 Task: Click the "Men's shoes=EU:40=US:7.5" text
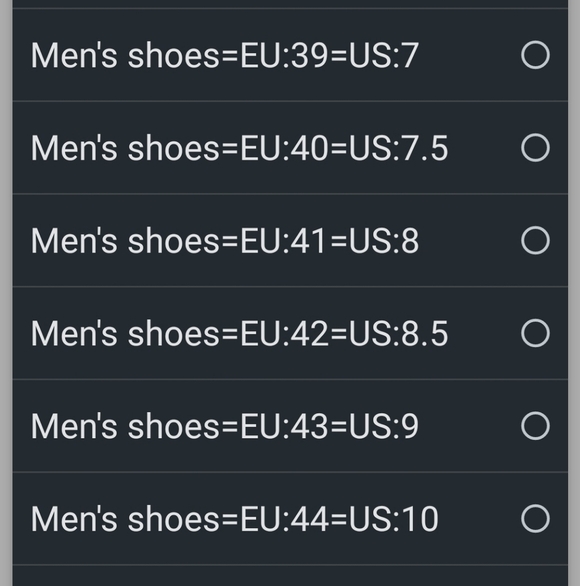239,148
